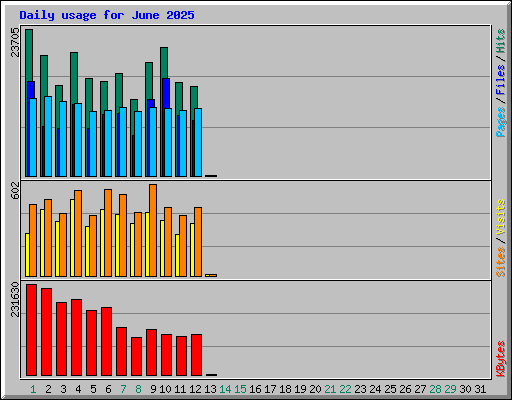Click day 8 on the date axis
Image resolution: width=512 pixels, height=400 pixels.
pyautogui.click(x=138, y=389)
